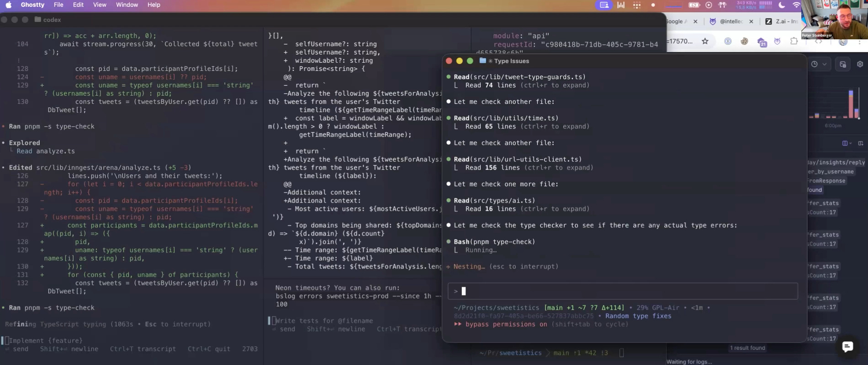Click the 1 result found label
868x365 pixels.
[x=747, y=348]
